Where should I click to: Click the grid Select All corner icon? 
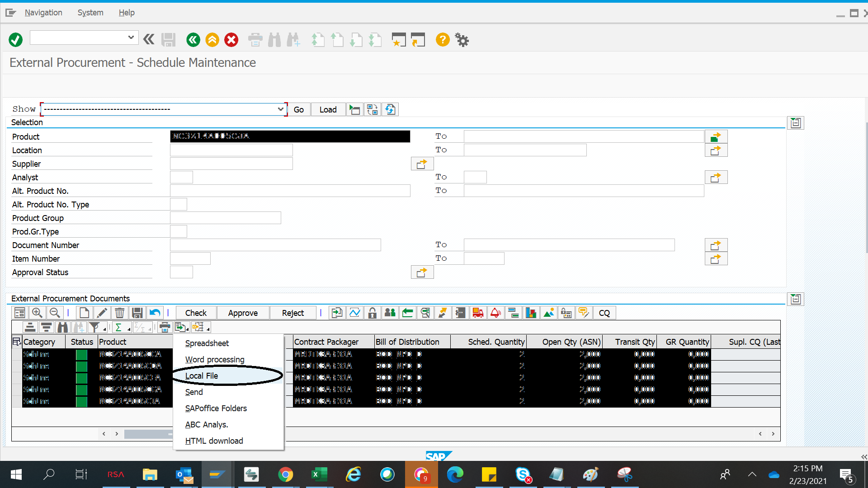(16, 342)
